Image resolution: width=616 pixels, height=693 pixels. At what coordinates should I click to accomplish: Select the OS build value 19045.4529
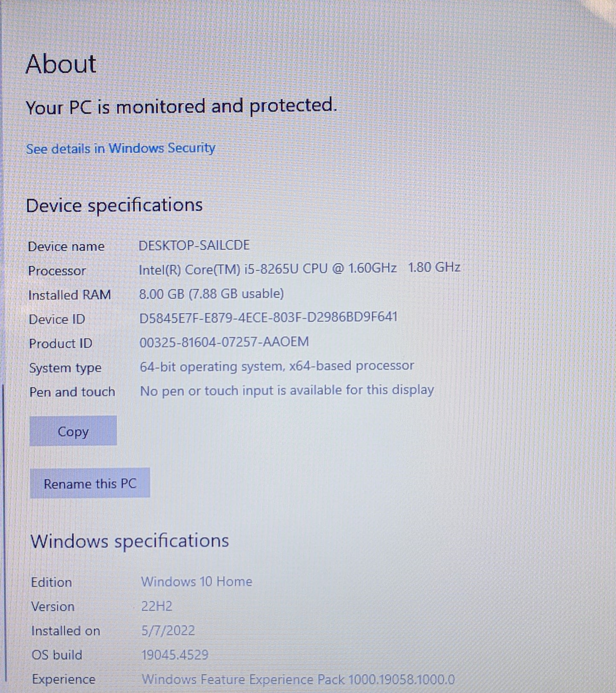click(175, 655)
